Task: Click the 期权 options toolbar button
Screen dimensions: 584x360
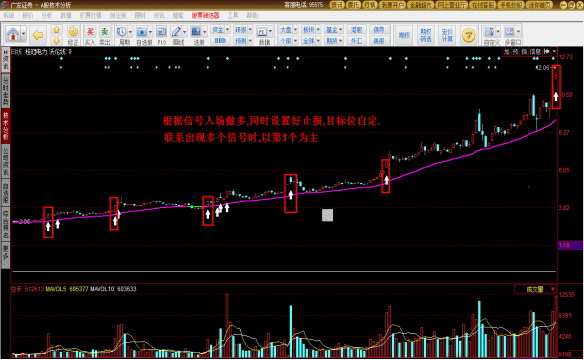Action: (404, 35)
